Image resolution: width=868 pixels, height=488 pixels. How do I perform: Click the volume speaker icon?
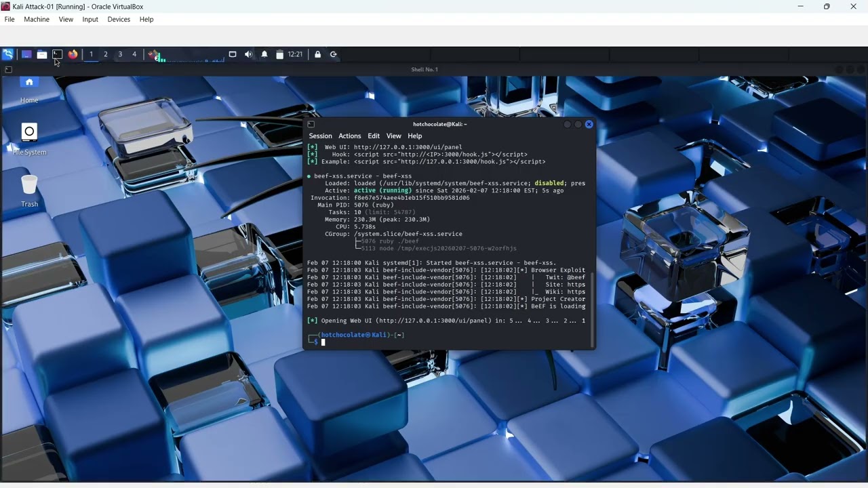[248, 54]
